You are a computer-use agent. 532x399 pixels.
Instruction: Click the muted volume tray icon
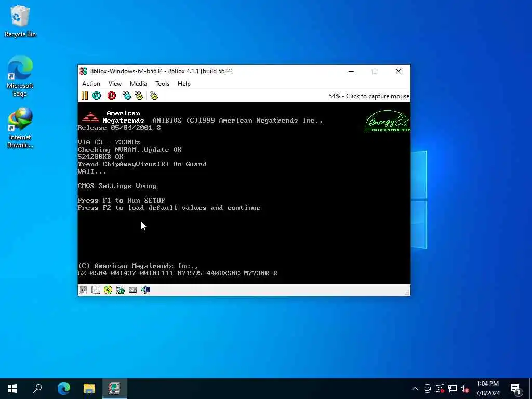pos(465,389)
